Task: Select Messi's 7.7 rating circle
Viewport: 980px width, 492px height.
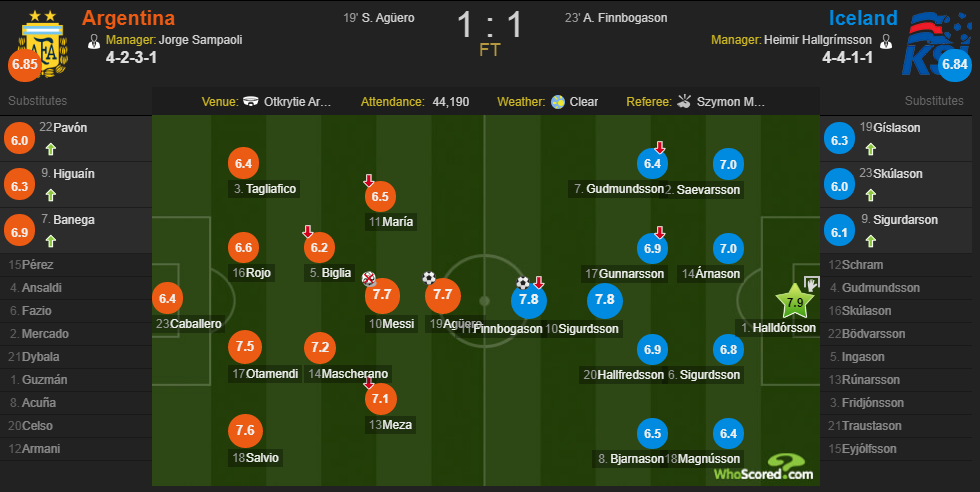Action: pos(382,295)
